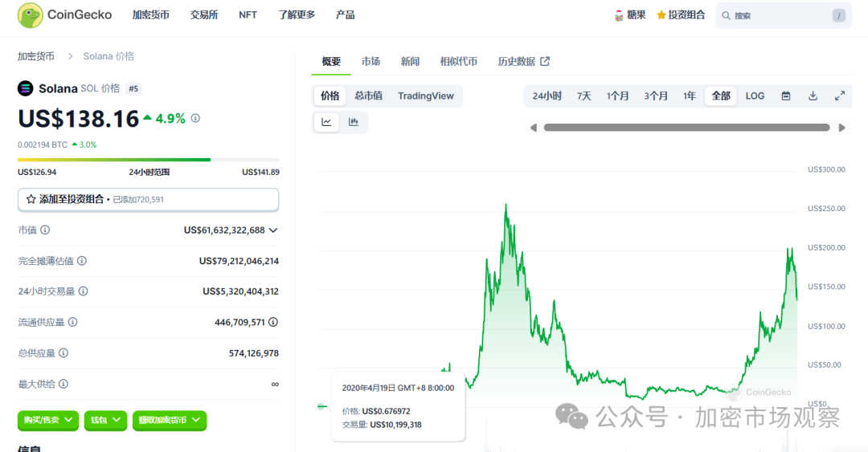Switch chart to 总市值 mode

click(x=369, y=96)
